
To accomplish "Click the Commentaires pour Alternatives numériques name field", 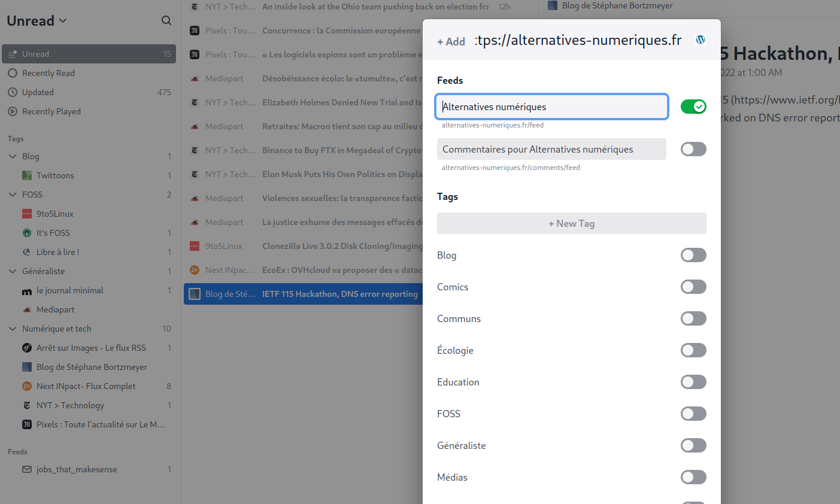I will [x=551, y=149].
